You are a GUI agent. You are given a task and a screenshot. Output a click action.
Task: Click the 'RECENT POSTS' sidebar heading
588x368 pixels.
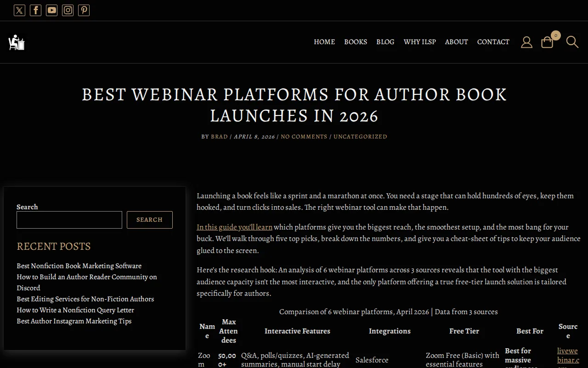54,247
